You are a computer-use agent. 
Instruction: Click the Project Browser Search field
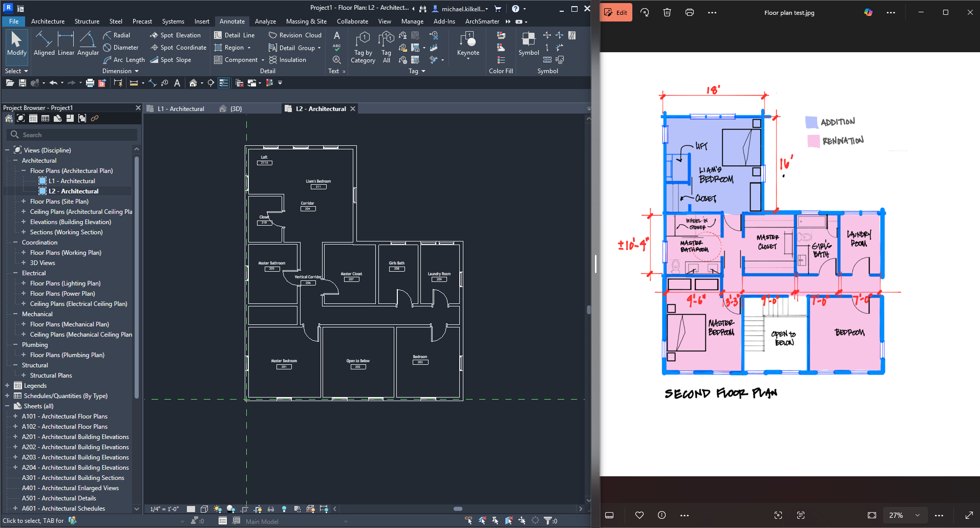72,135
